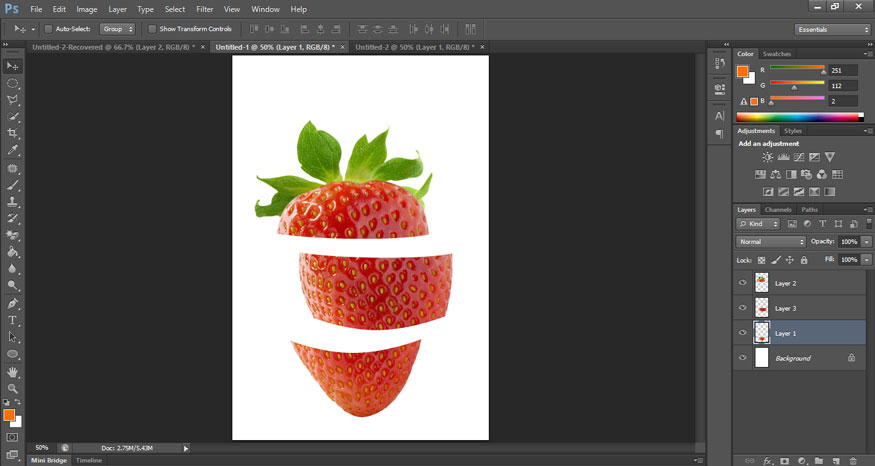Open the Swatches panel tab

coord(777,53)
